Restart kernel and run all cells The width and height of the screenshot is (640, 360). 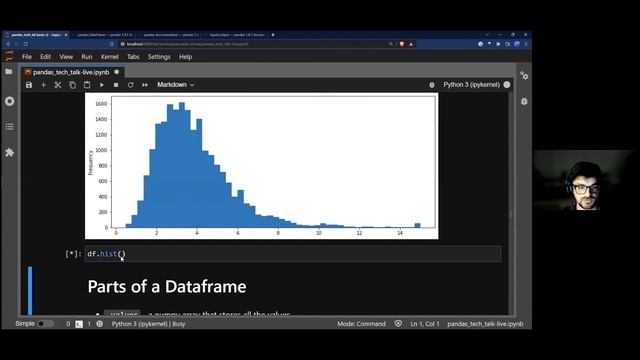pyautogui.click(x=145, y=85)
